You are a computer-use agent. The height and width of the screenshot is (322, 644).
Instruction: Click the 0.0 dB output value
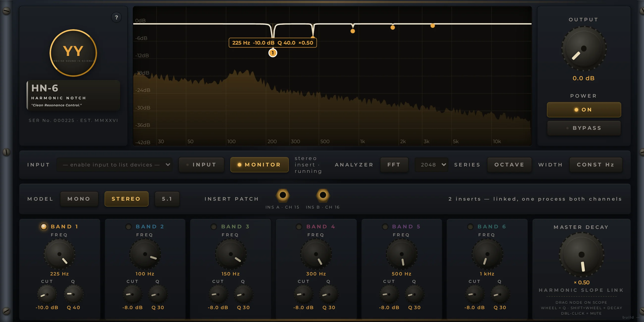coord(584,78)
